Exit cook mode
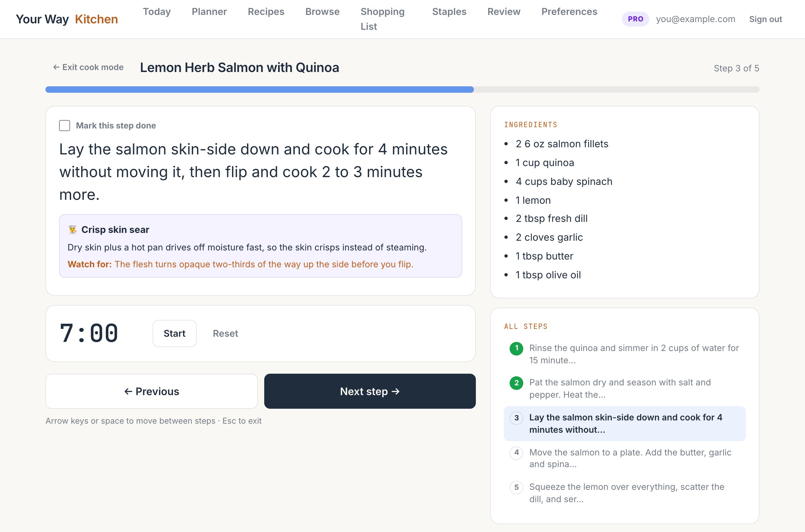 point(88,67)
